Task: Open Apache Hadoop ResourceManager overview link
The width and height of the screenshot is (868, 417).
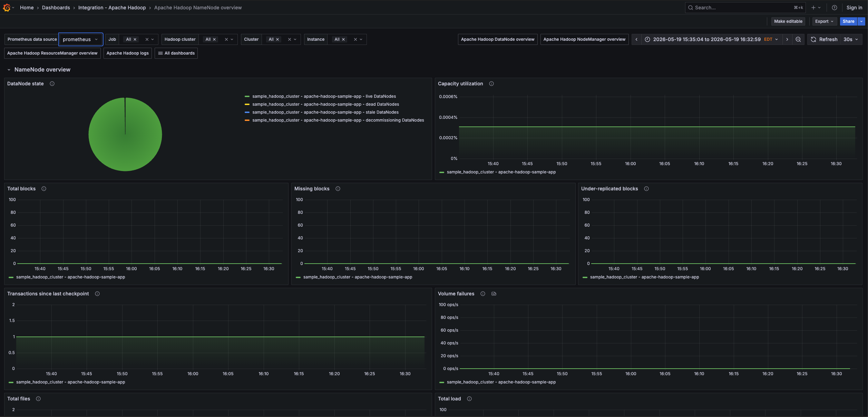Action: (x=52, y=53)
